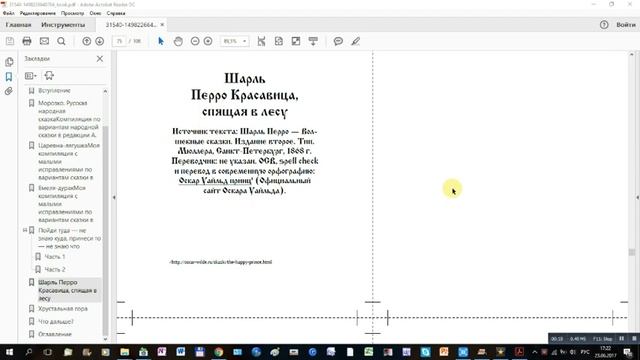Screen dimensions: 640x360
Task: Open the Windows Start menu
Action: (9, 352)
